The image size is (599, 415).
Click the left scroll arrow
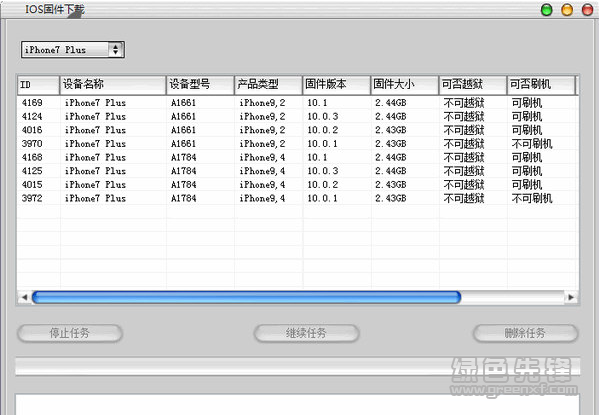[x=24, y=297]
